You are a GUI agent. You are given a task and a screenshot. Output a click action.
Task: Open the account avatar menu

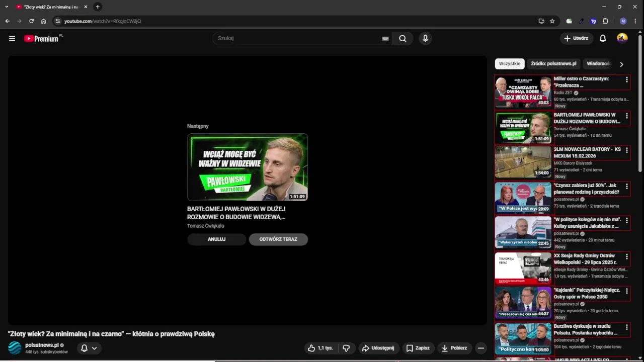[x=622, y=38]
